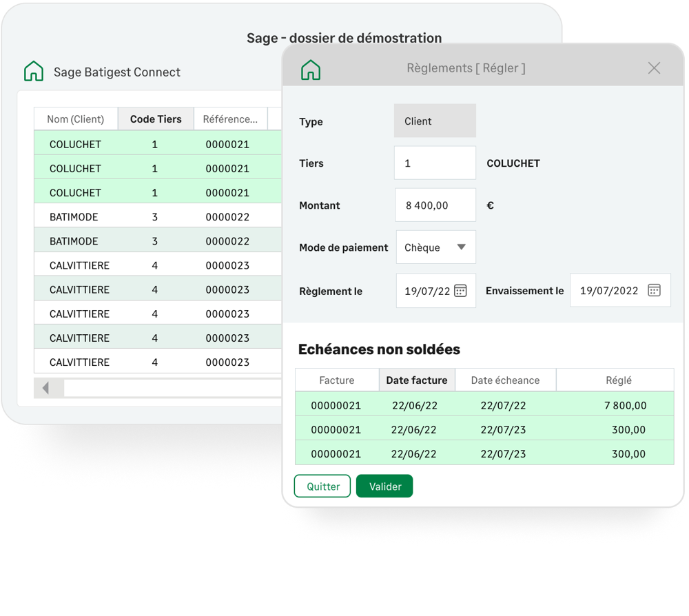Click the 22/07/22 date échéance cell
Image resolution: width=689 pixels, height=616 pixels.
(503, 406)
